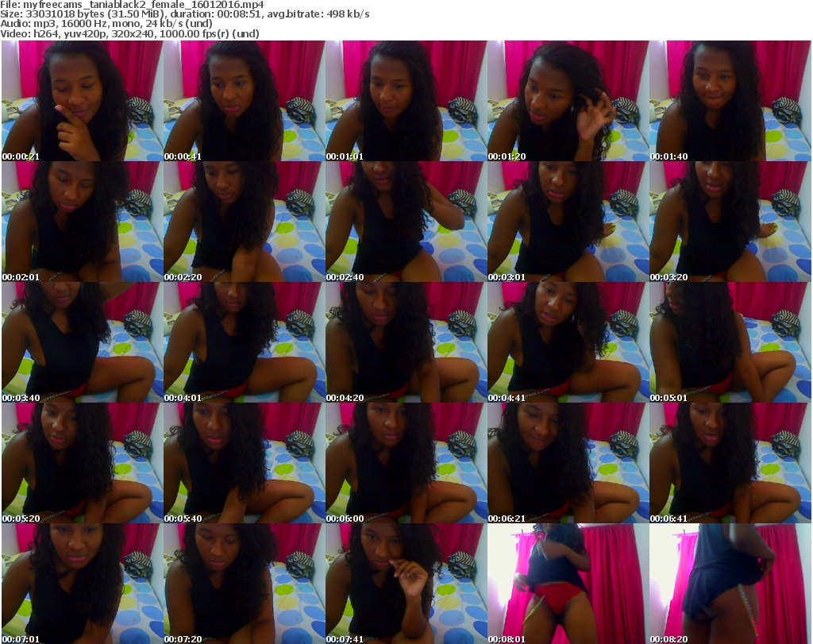Open the frame at 00:01:20

[x=568, y=101]
